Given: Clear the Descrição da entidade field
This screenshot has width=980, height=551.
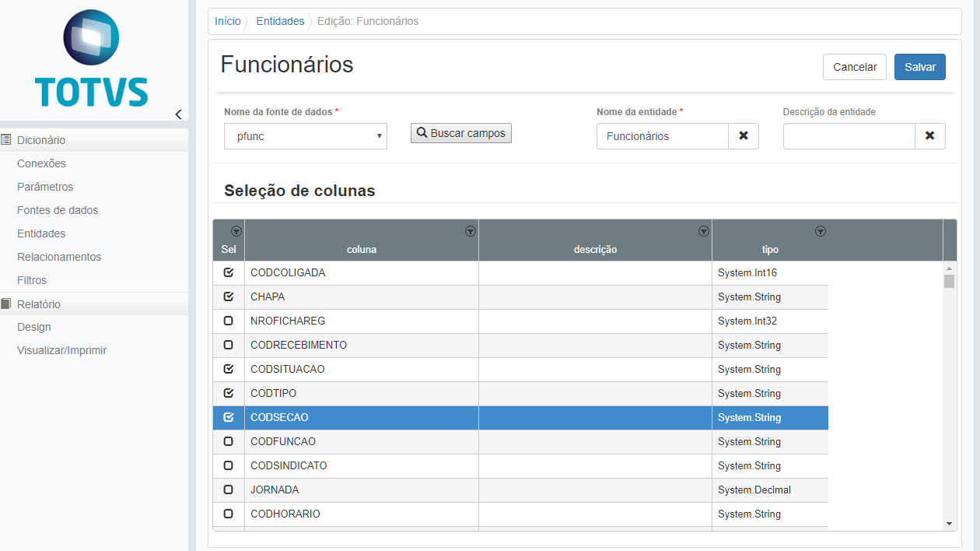Looking at the screenshot, I should [929, 136].
